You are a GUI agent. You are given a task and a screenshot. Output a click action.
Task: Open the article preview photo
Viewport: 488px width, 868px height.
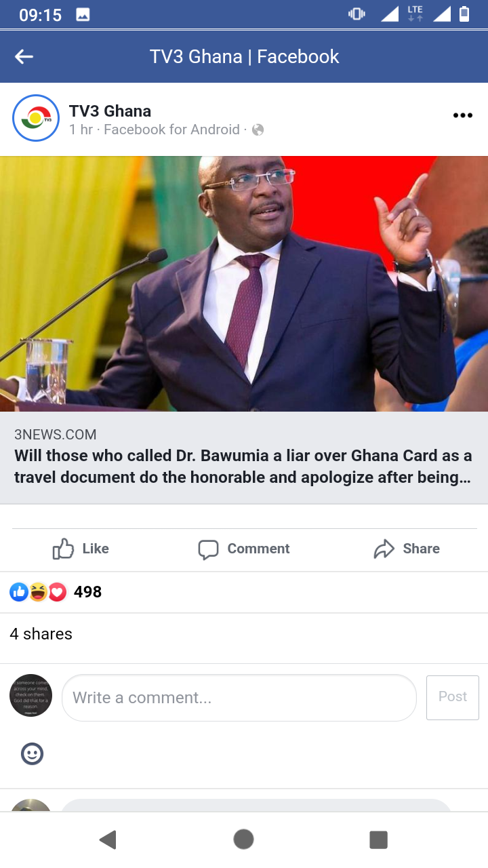coord(244,283)
